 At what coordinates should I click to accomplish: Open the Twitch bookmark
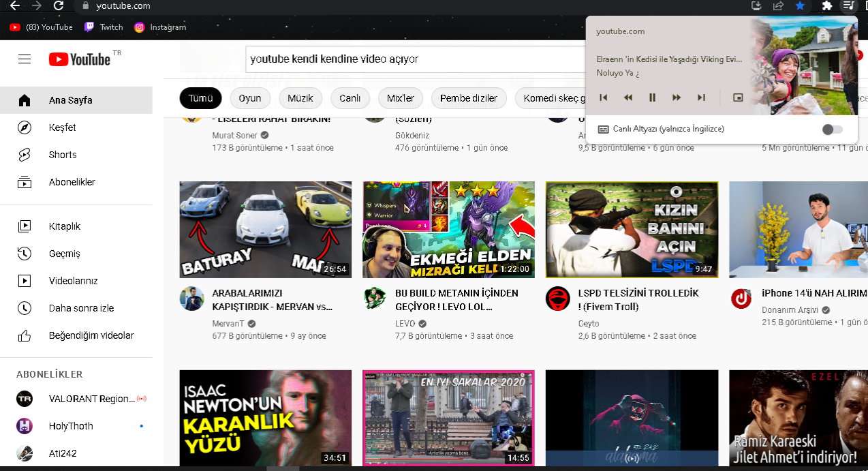click(x=104, y=27)
